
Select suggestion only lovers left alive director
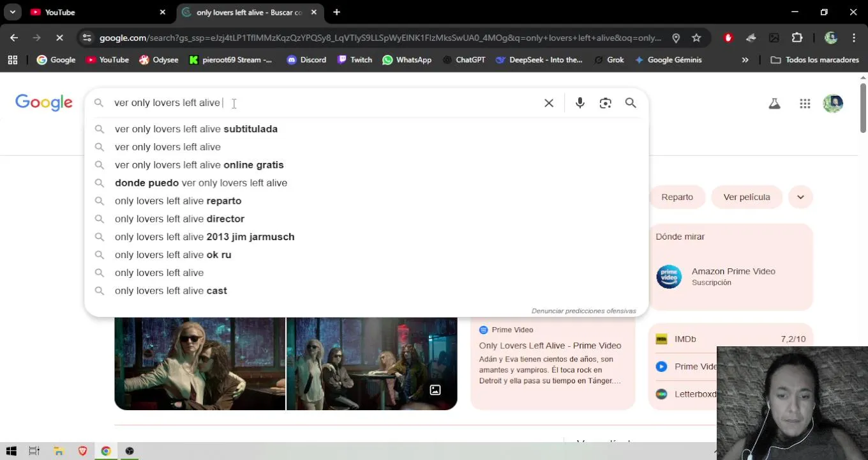[366, 218]
